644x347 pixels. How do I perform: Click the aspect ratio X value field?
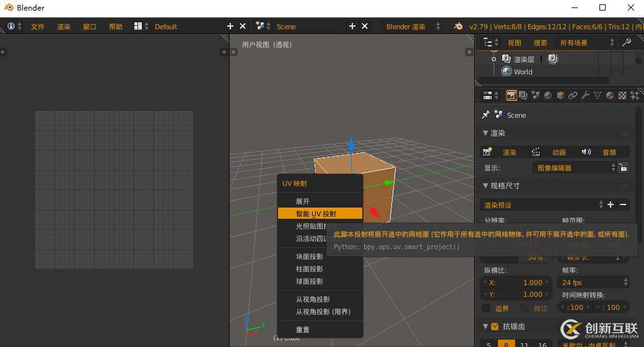(x=515, y=282)
